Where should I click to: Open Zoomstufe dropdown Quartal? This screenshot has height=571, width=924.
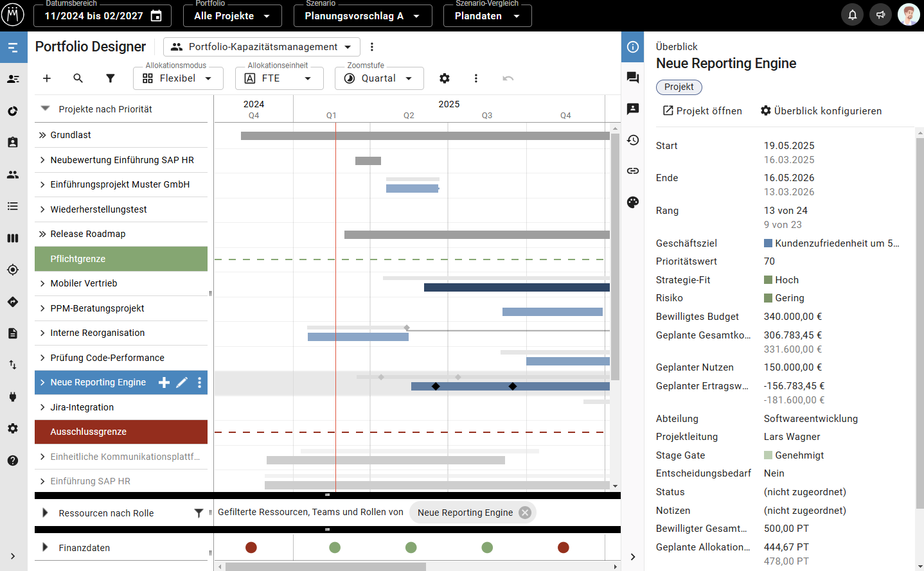pyautogui.click(x=379, y=78)
